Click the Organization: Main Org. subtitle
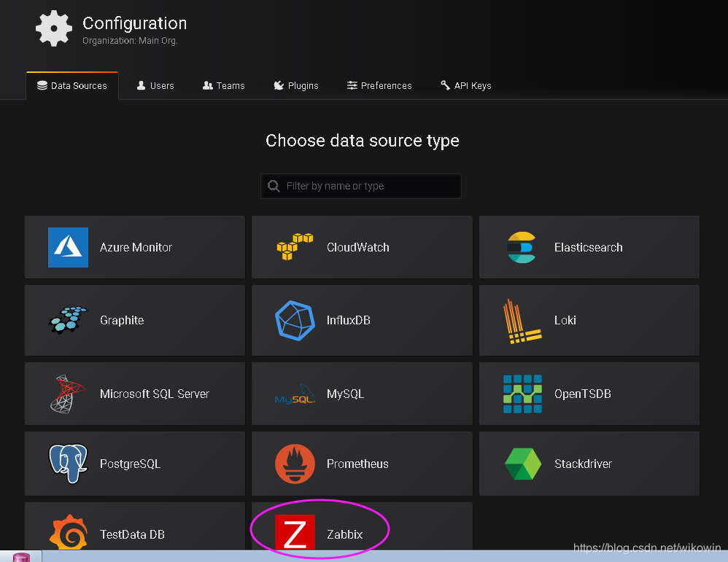The width and height of the screenshot is (728, 562). click(130, 41)
